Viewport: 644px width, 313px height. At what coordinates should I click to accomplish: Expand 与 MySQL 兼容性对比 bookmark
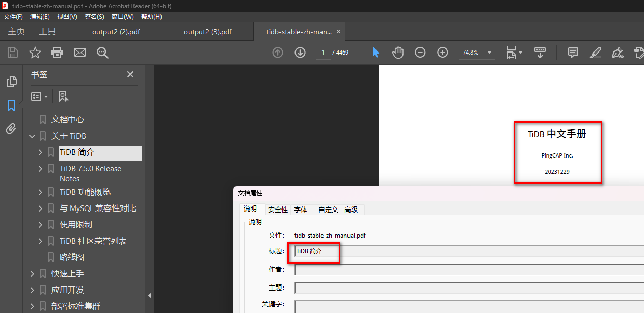(x=40, y=208)
